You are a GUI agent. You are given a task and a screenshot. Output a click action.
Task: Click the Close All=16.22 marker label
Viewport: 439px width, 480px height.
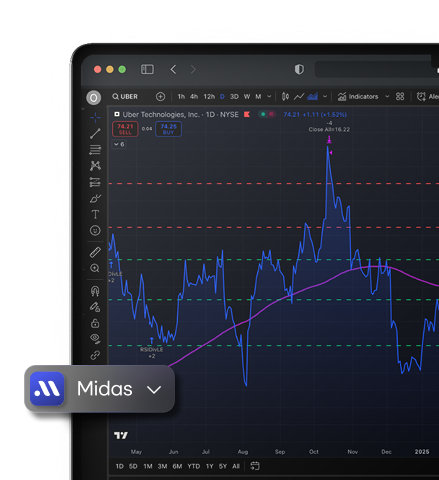pyautogui.click(x=329, y=129)
